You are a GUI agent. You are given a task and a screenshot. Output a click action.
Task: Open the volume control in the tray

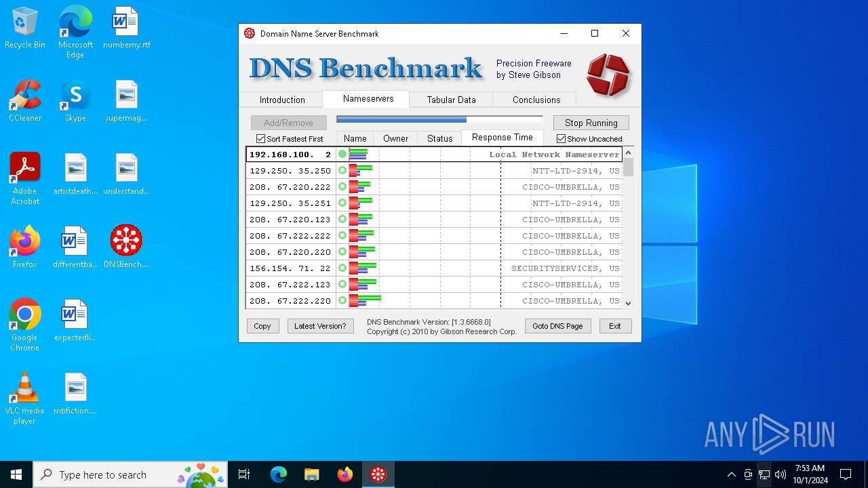pos(781,474)
